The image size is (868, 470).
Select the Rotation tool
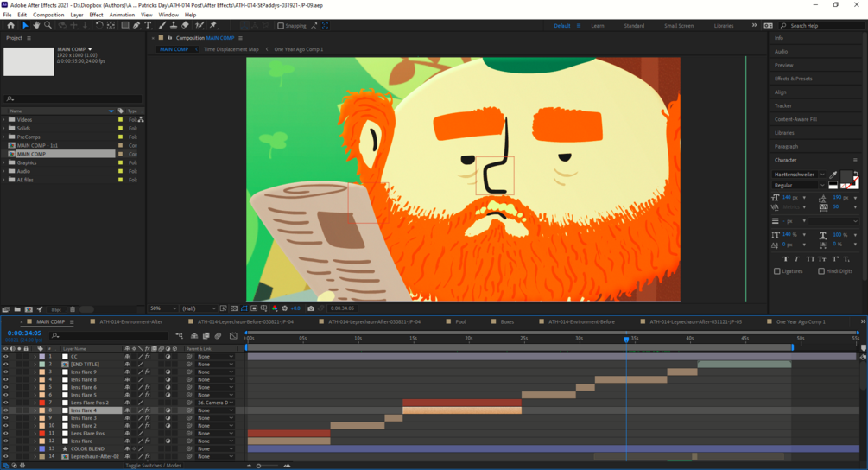99,25
